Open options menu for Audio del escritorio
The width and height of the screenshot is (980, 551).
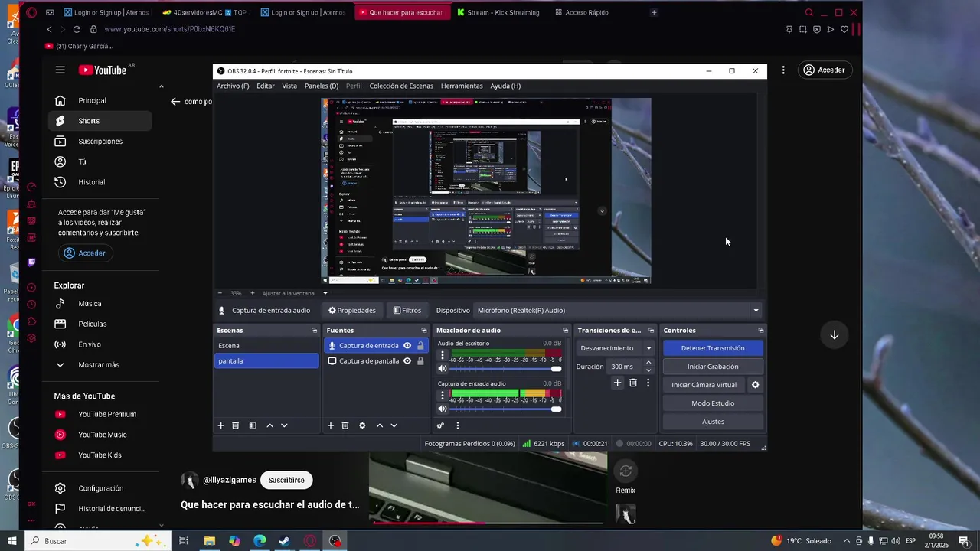pos(442,356)
